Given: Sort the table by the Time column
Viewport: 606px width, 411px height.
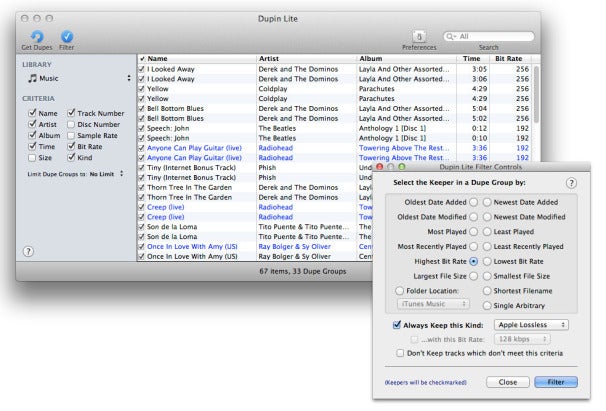Looking at the screenshot, I should click(472, 59).
